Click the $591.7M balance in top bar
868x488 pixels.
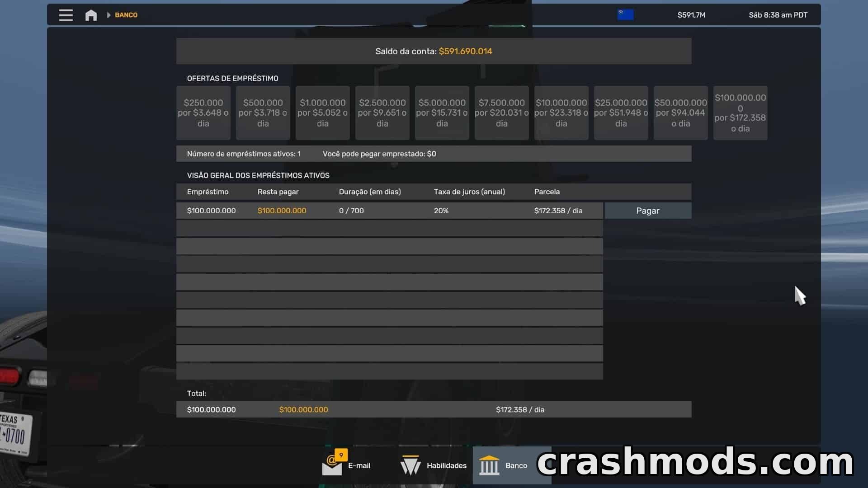(691, 15)
